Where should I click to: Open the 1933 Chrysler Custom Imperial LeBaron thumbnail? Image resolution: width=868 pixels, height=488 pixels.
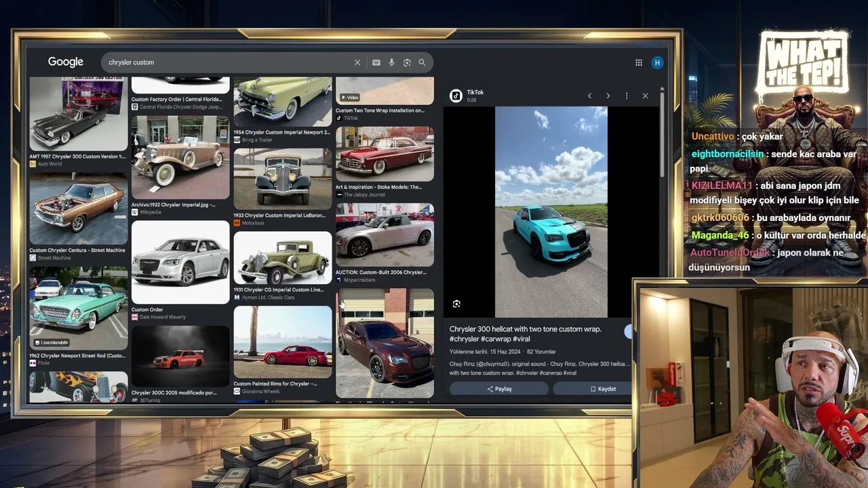(283, 179)
